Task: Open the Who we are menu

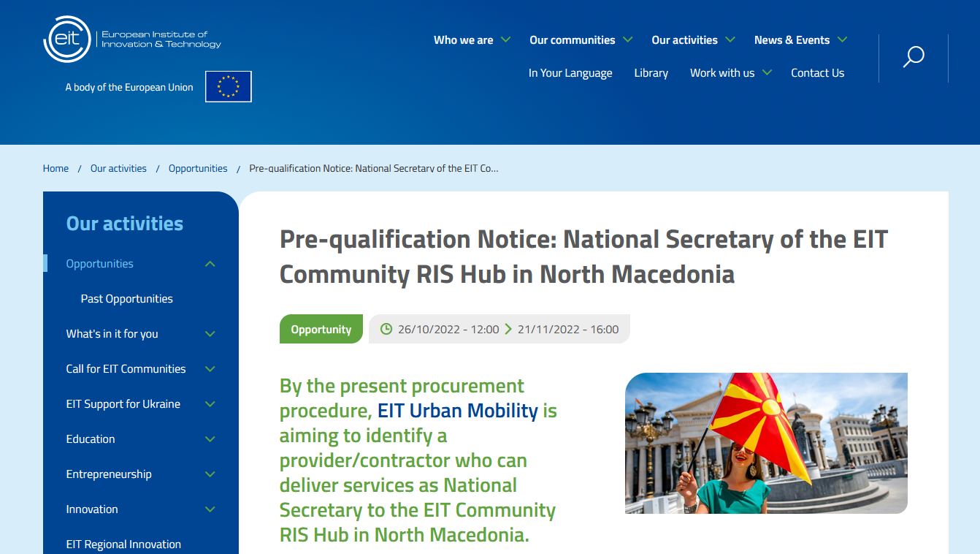Action: (x=463, y=39)
